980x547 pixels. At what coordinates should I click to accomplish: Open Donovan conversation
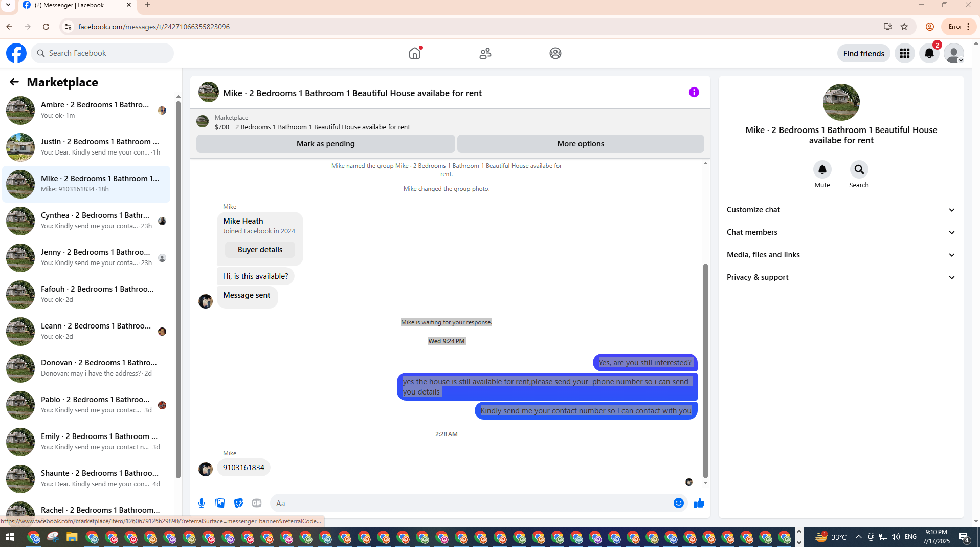[x=86, y=368]
